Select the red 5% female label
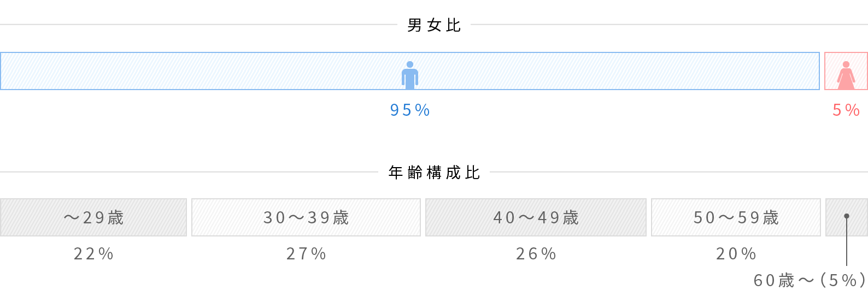 coord(846,110)
